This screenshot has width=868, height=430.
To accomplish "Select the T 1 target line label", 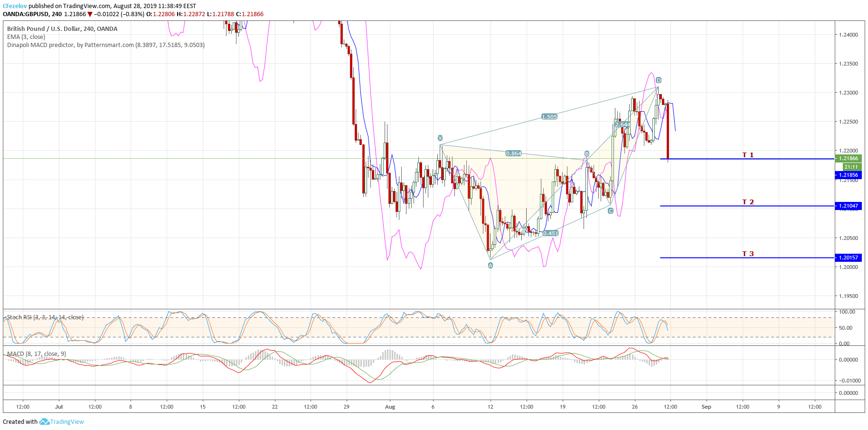I will point(748,155).
